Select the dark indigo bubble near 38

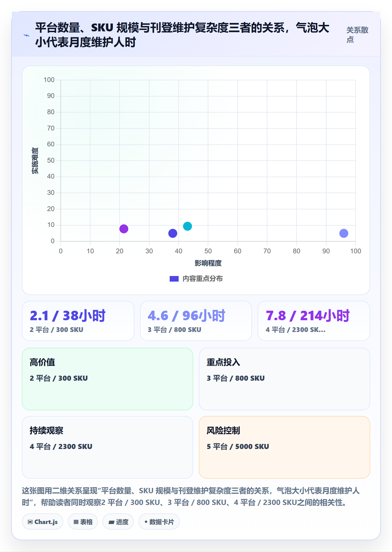pos(173,233)
